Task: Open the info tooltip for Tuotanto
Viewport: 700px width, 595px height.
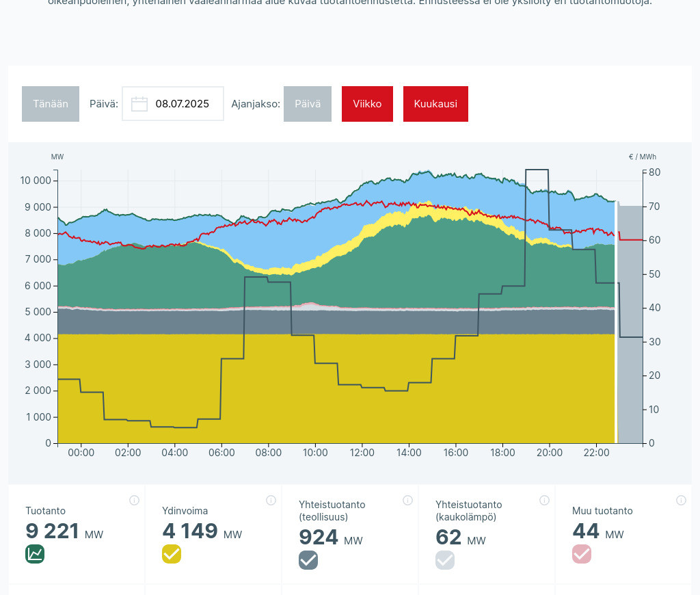Action: tap(134, 501)
